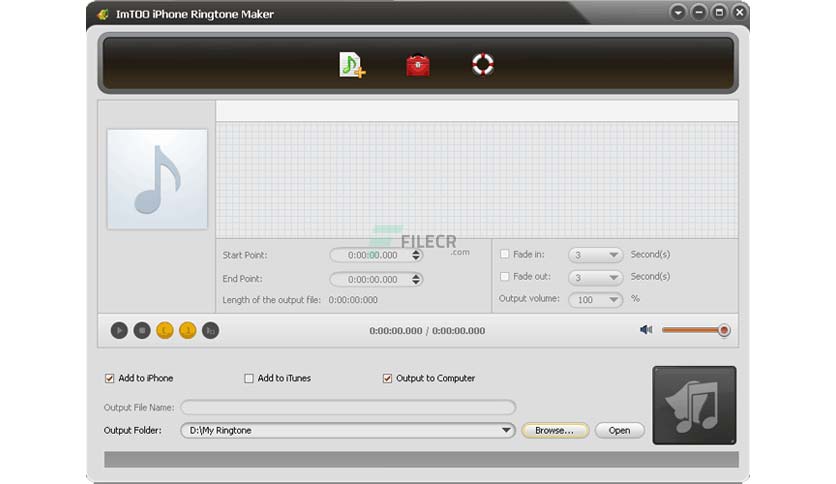The height and width of the screenshot is (484, 836).
Task: Open the lifebuoy help icon
Action: coord(483,64)
